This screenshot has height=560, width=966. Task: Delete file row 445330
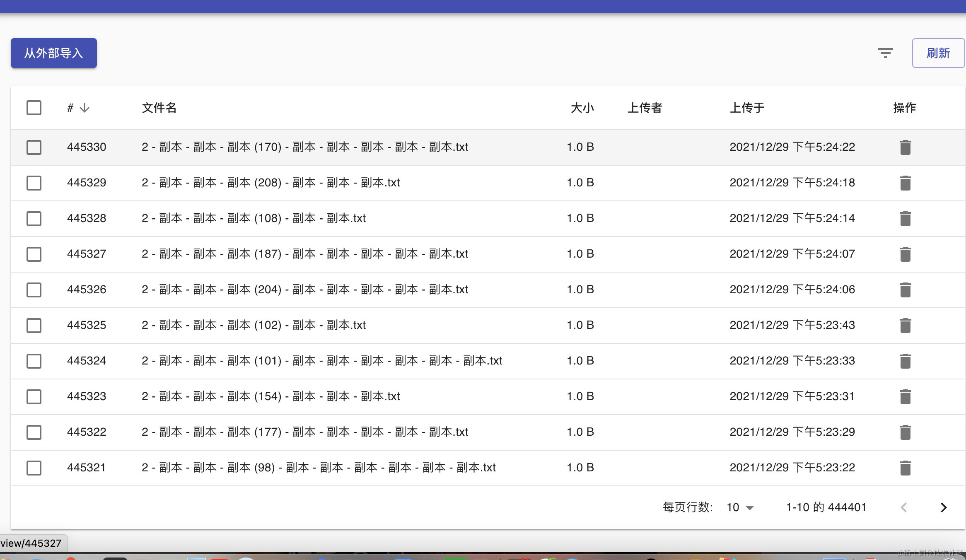[x=905, y=147]
